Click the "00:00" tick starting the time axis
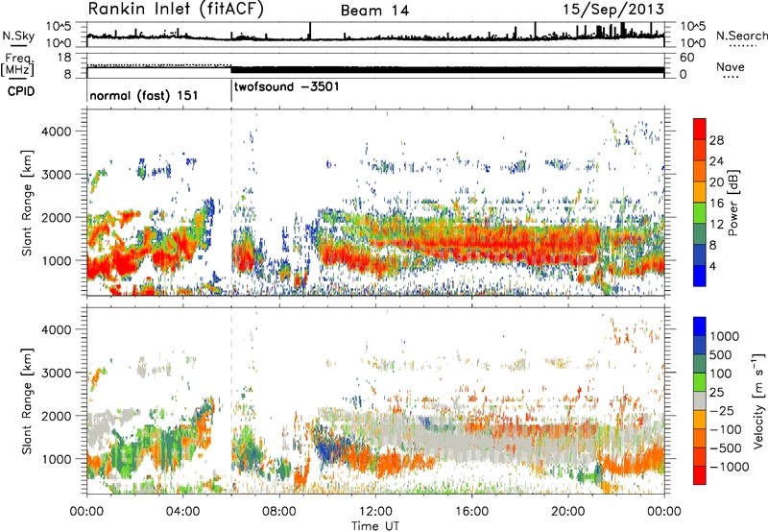Viewport: 768px width, 532px height. coord(86,512)
